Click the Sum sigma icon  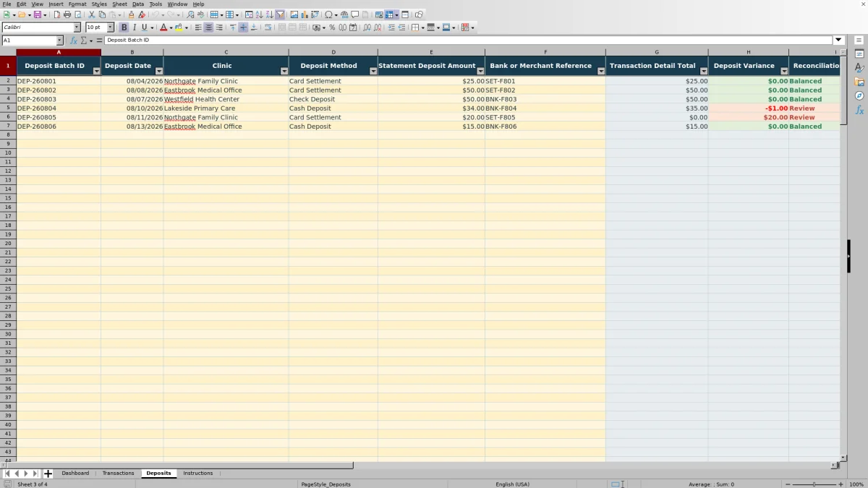point(84,40)
